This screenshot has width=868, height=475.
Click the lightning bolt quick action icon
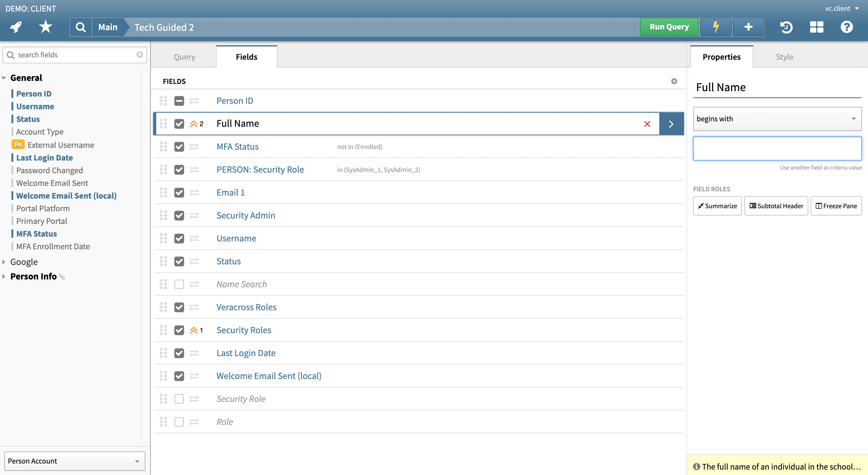[716, 27]
